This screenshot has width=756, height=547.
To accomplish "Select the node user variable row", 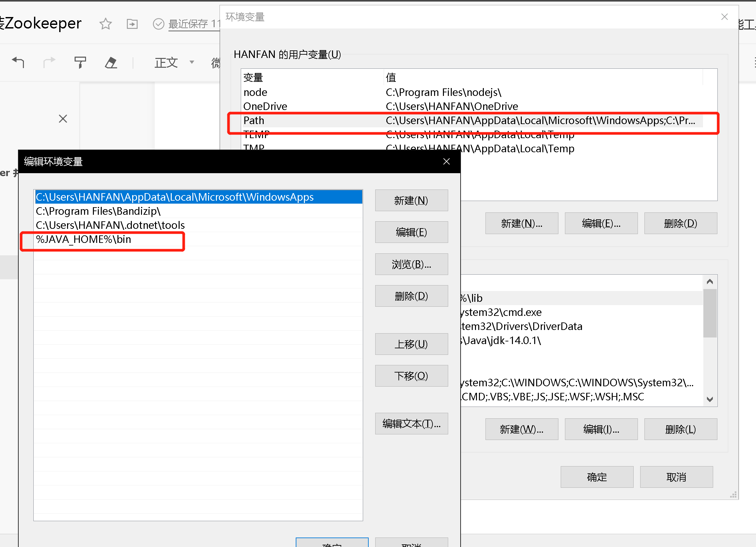I will 472,92.
